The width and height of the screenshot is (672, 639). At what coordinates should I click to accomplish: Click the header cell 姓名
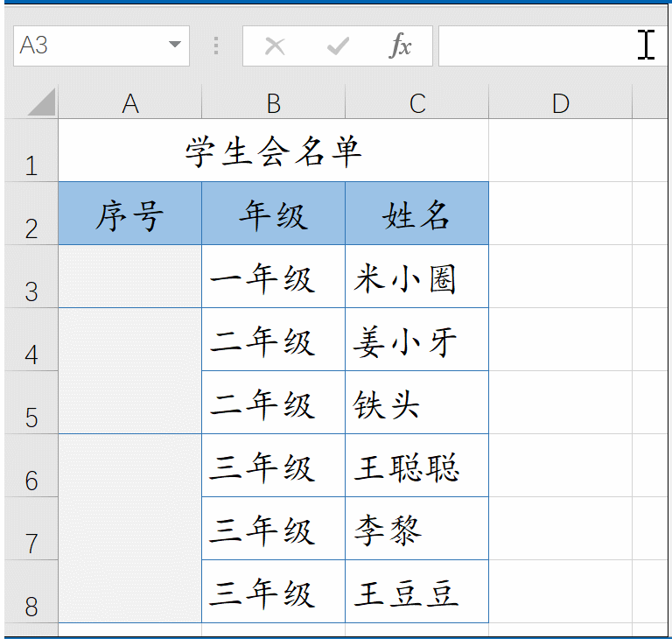pos(417,213)
